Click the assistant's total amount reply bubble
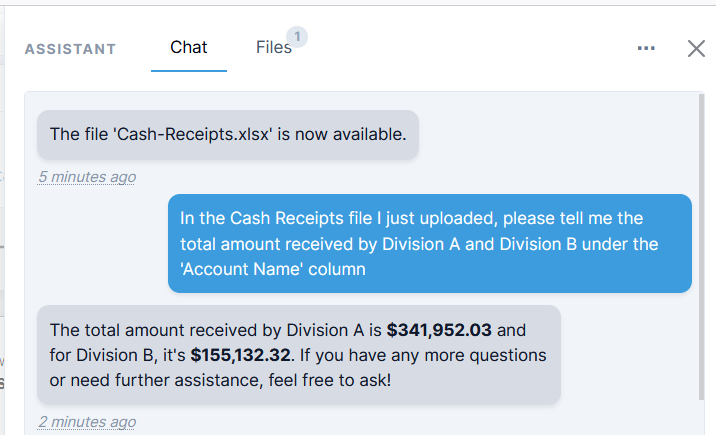Image resolution: width=716 pixels, height=435 pixels. [298, 354]
